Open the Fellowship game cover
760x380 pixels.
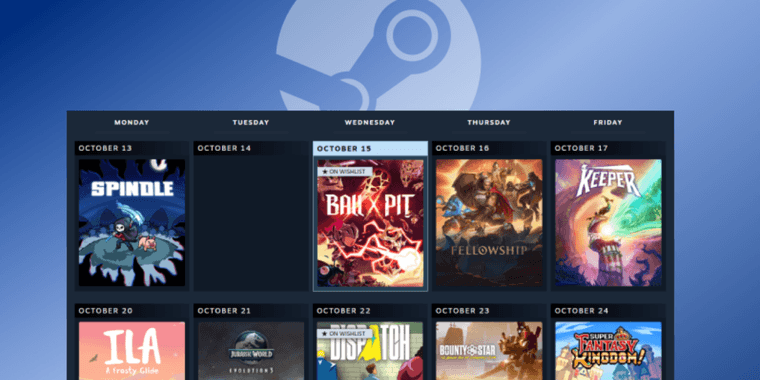pos(489,222)
